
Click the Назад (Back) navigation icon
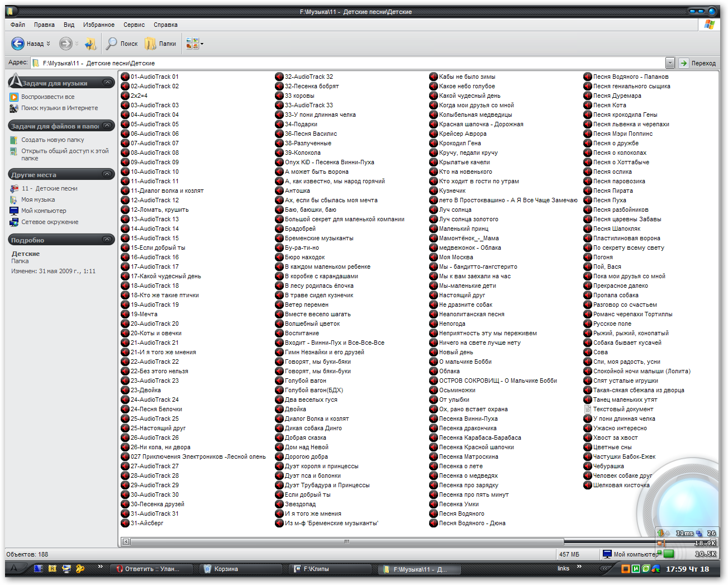pos(17,43)
